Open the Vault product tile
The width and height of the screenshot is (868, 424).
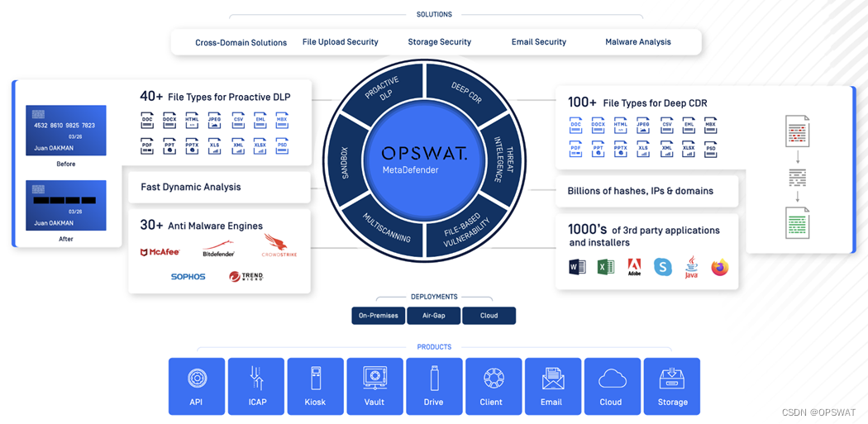point(374,386)
